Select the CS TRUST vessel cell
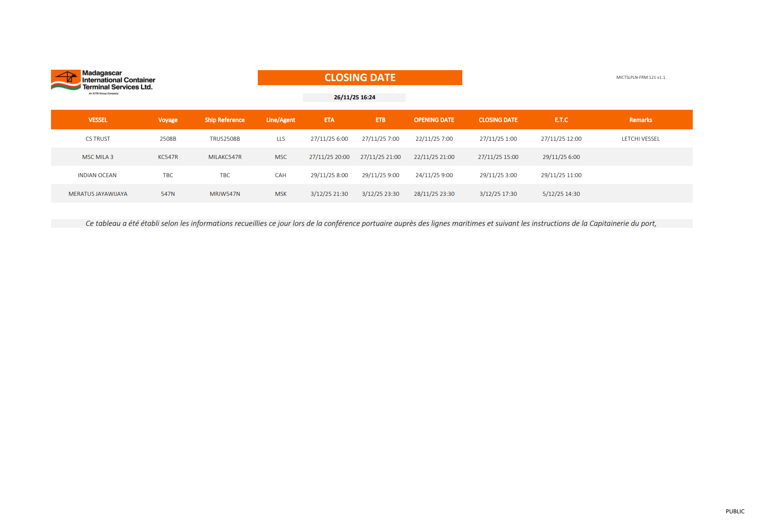 98,139
